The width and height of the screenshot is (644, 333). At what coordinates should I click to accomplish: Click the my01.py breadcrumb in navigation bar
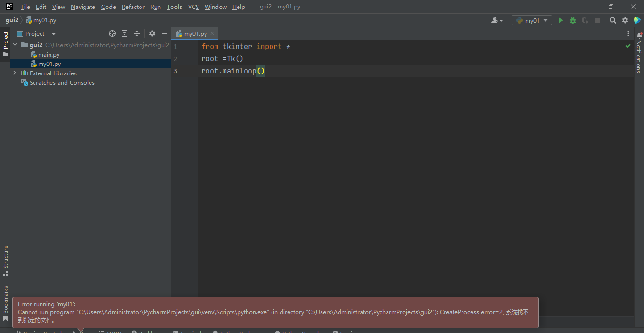point(41,20)
